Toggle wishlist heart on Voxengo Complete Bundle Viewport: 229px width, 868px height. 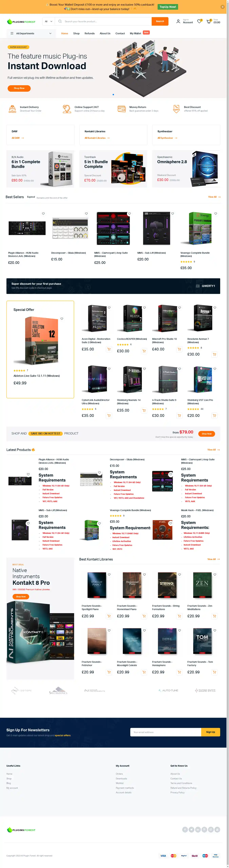coord(216,214)
